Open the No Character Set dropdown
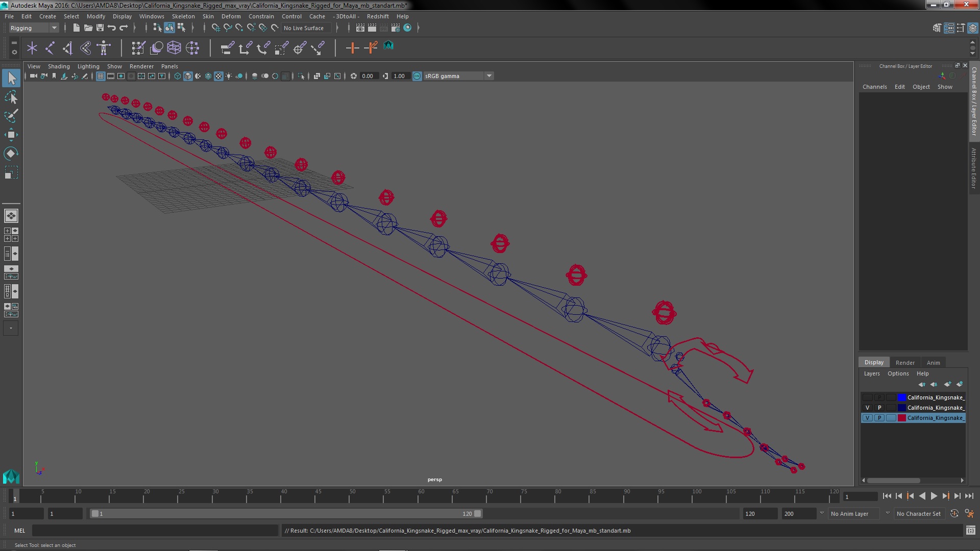Viewport: 980px width, 551px height. pos(919,514)
